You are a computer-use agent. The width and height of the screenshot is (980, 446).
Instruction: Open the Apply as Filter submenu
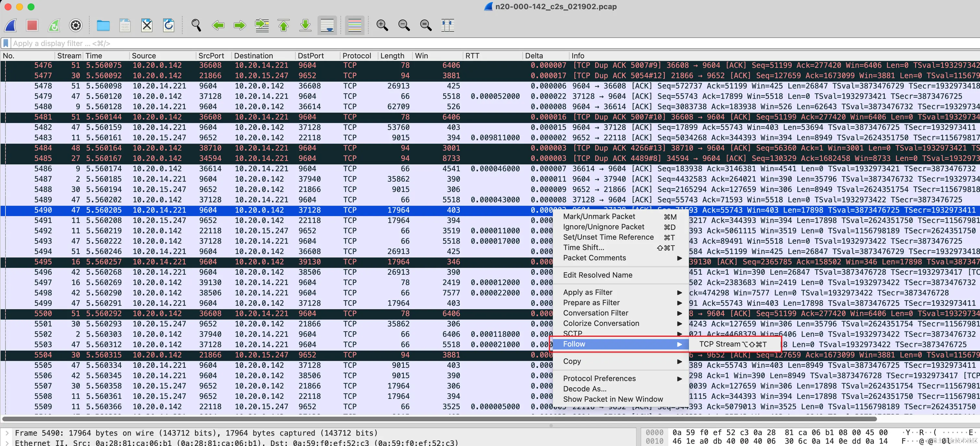(621, 292)
